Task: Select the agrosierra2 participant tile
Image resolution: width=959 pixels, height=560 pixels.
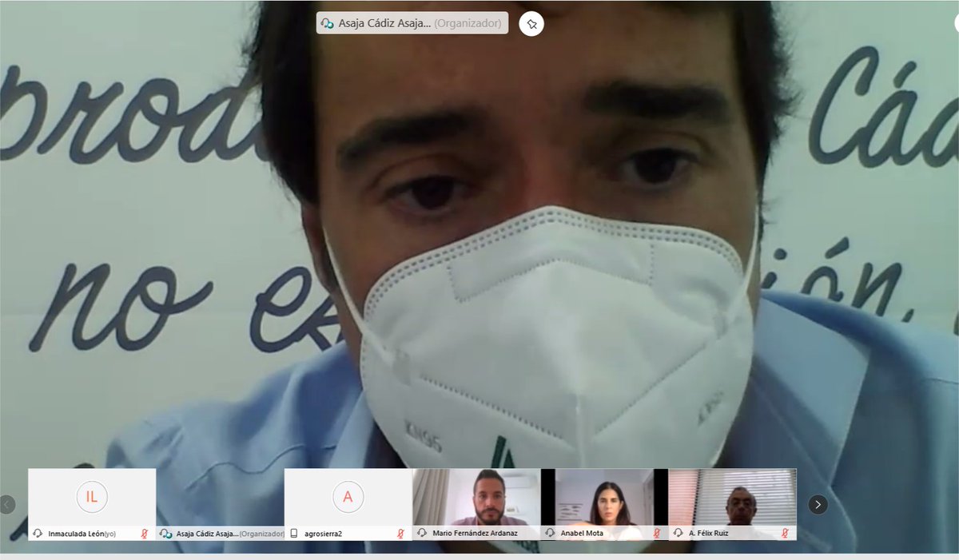Action: click(348, 505)
